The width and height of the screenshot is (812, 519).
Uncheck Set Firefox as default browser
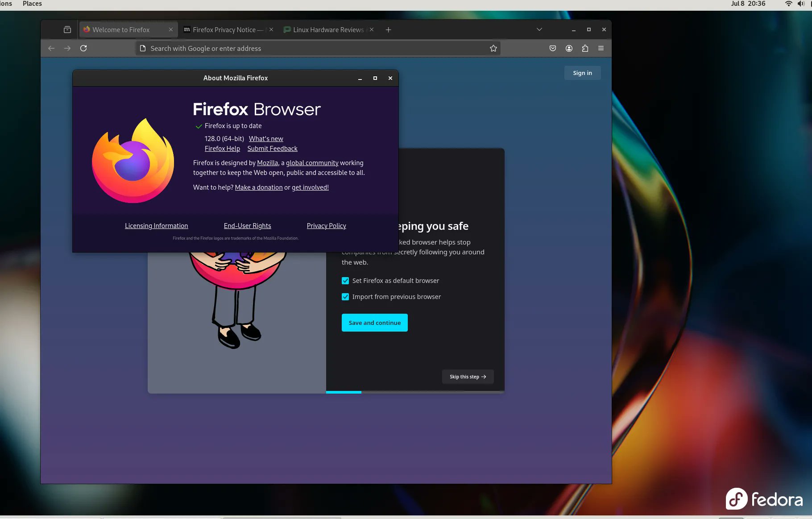(x=345, y=281)
